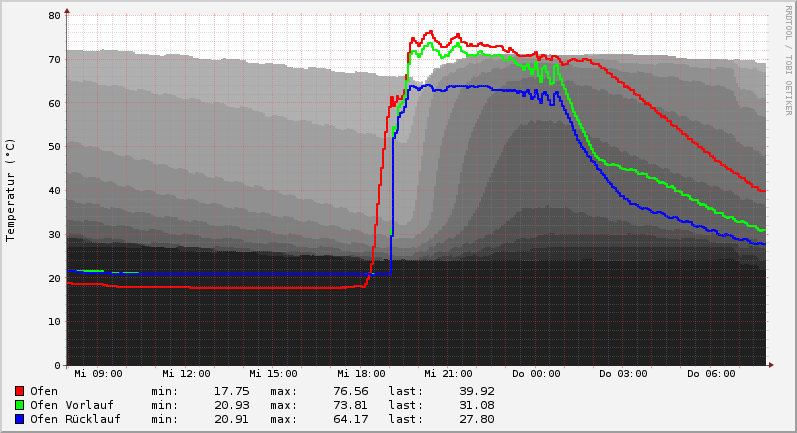The image size is (797, 433).
Task: Click the 'Temperatur (°C)' vertical axis title
Action: tap(11, 190)
